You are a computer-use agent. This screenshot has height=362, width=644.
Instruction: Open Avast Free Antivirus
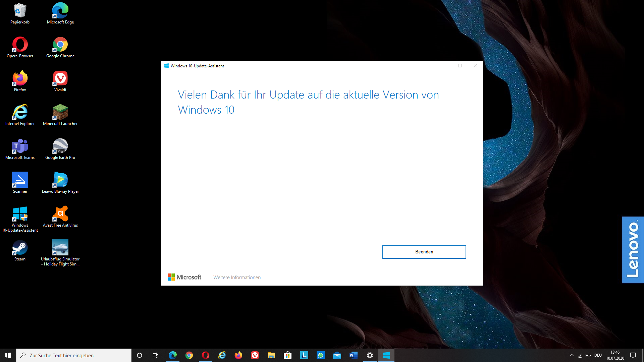point(59,214)
